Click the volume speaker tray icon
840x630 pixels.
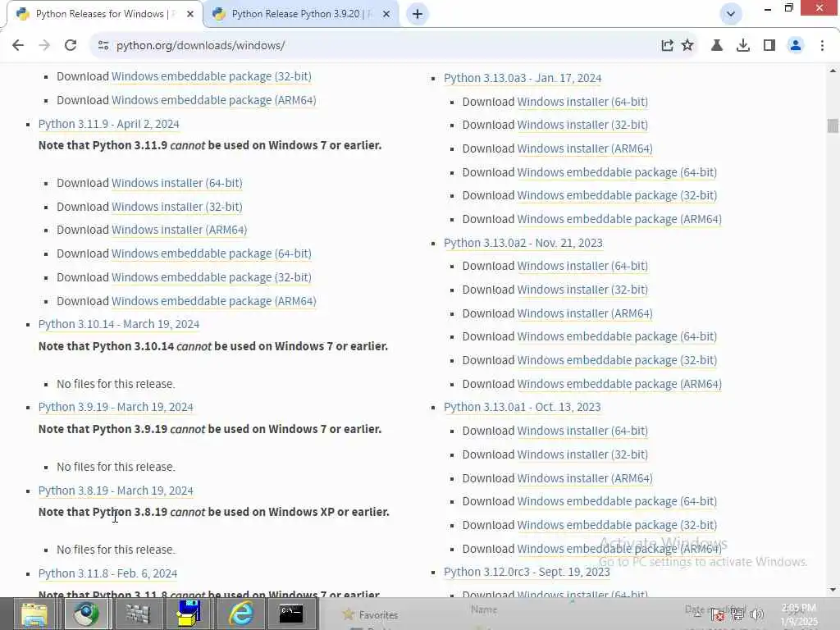pos(757,614)
